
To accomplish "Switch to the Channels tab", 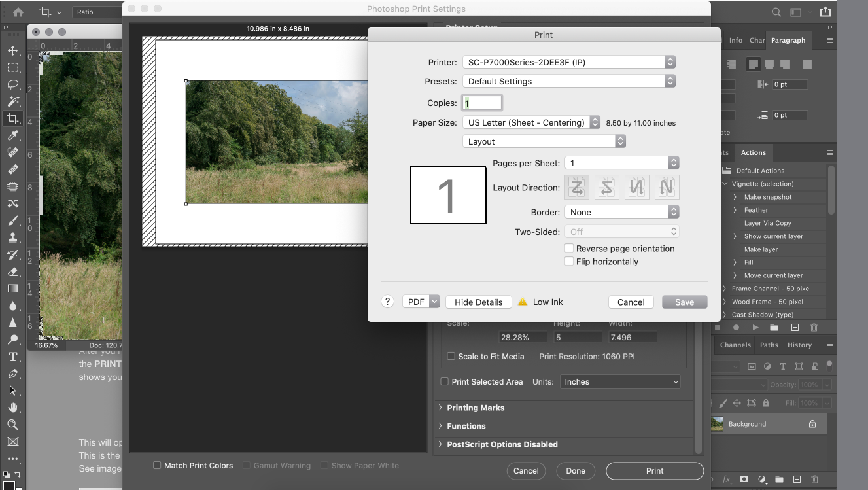I will (735, 345).
